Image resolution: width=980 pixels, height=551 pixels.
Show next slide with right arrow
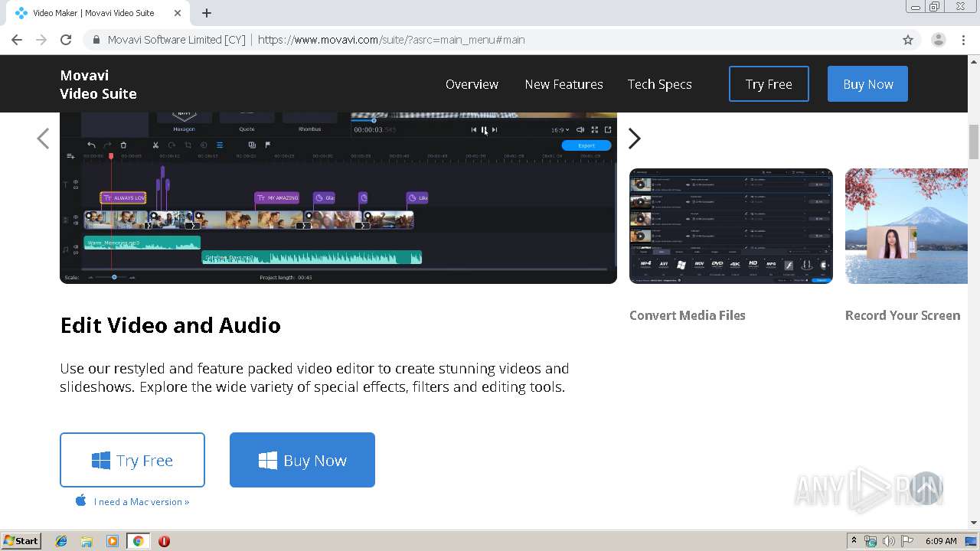click(x=634, y=139)
